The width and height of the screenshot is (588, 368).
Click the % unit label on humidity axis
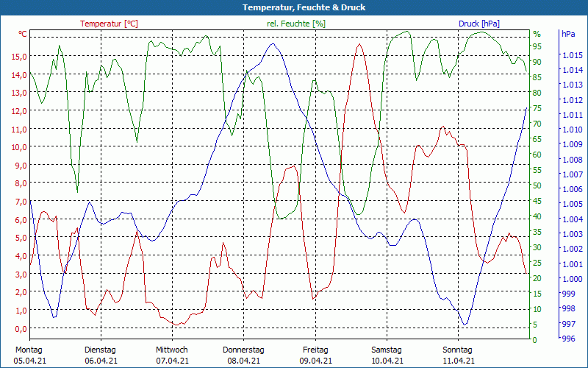537,34
